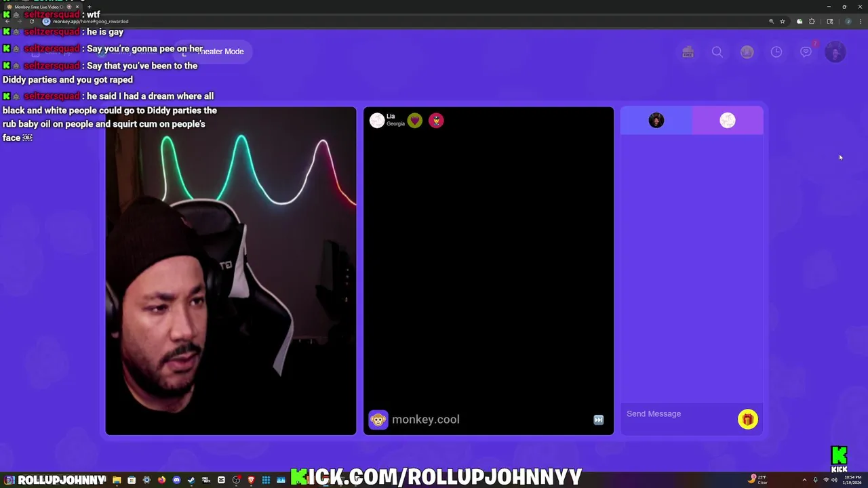868x488 pixels.
Task: Open Lia's profile picture in video panel
Action: pos(376,121)
